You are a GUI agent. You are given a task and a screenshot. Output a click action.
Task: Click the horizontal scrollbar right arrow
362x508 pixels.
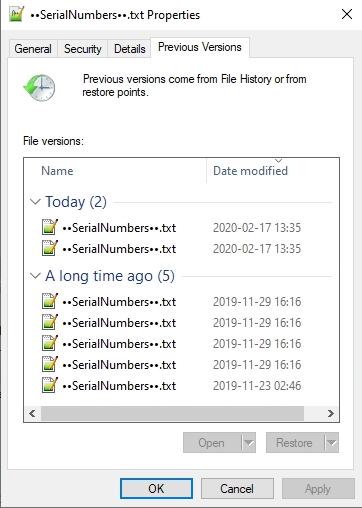click(x=331, y=414)
